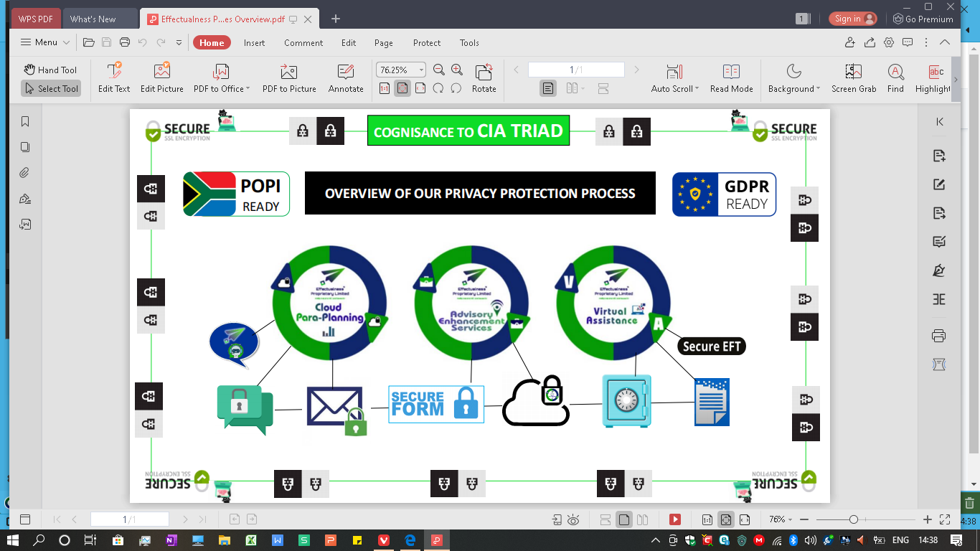Toggle continuous scrolling view in ribbon
Image resolution: width=980 pixels, height=551 pixels.
tap(603, 88)
